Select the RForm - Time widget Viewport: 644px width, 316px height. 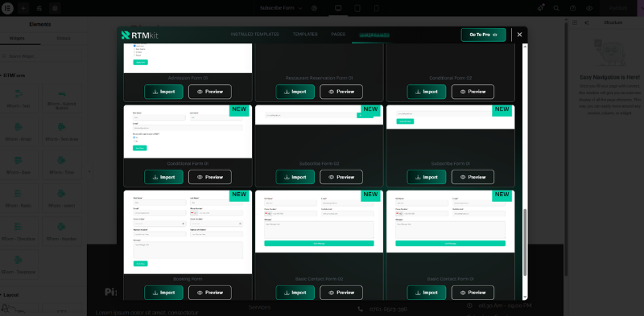[62, 166]
